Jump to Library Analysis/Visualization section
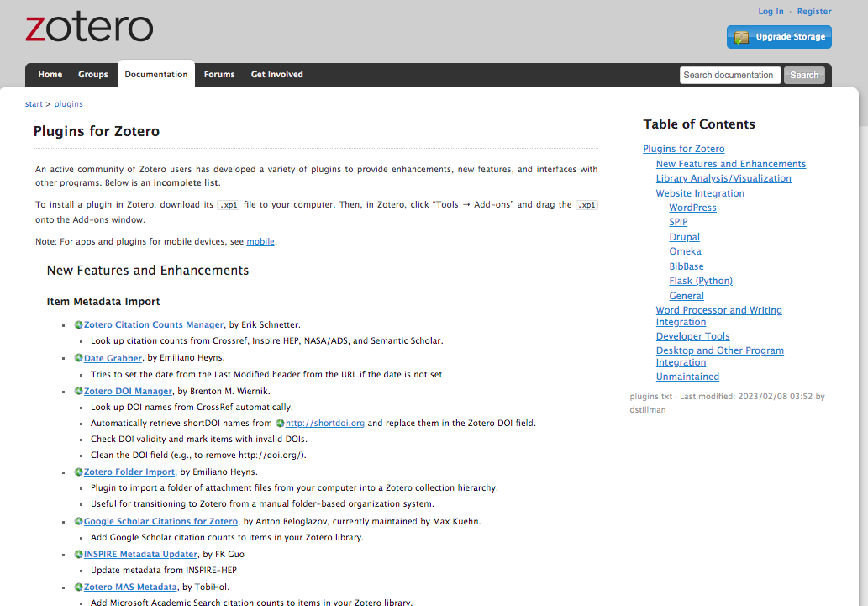868x606 pixels. pyautogui.click(x=723, y=178)
